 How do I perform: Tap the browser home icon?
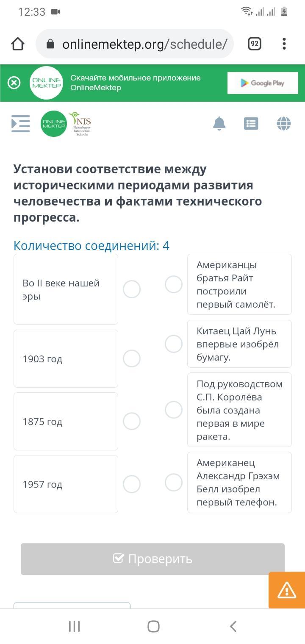click(18, 44)
